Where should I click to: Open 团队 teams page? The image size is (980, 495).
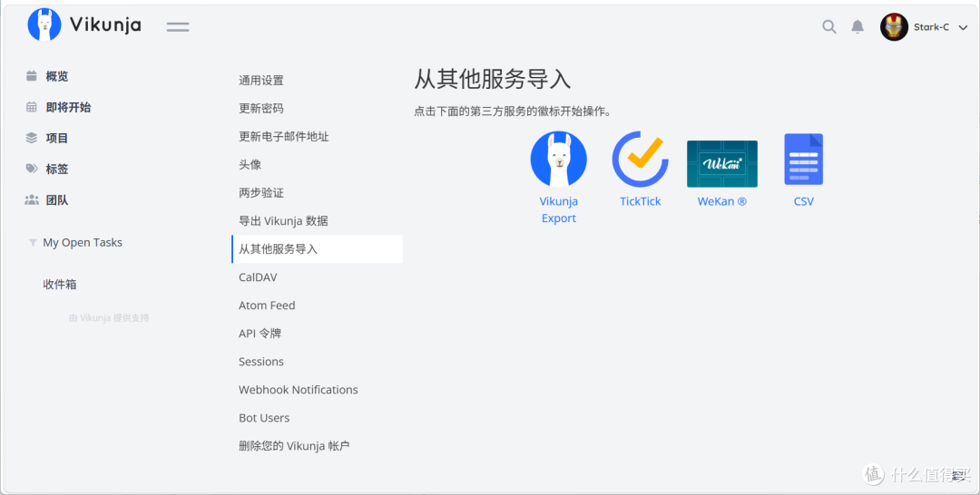point(57,200)
